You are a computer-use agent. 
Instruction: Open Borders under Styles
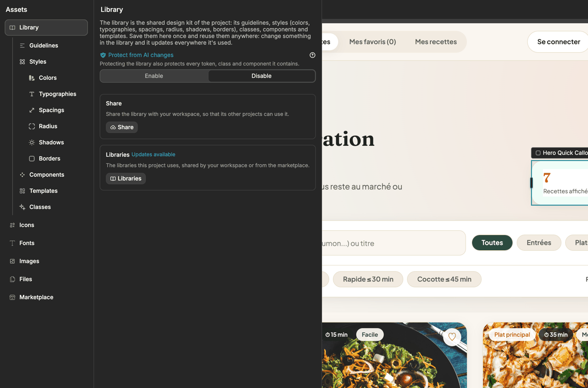49,159
